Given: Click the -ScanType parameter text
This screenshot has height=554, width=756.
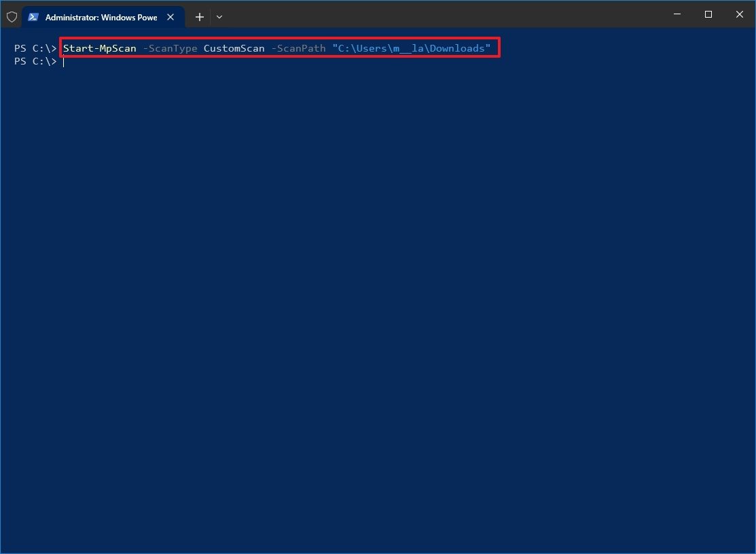Looking at the screenshot, I should tap(170, 48).
